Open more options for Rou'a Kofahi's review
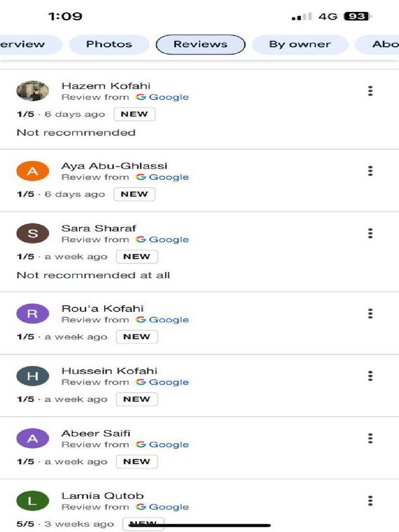 point(370,313)
